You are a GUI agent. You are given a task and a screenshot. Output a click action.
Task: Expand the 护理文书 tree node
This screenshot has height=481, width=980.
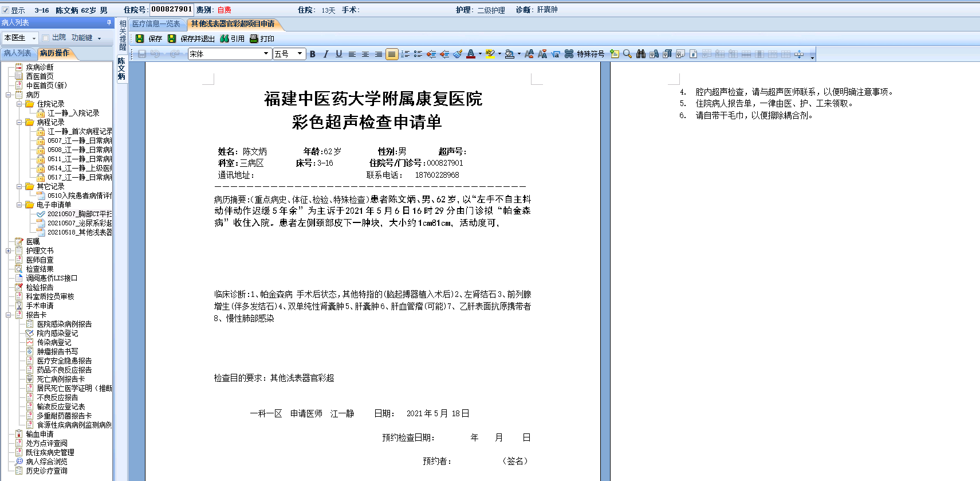pyautogui.click(x=9, y=251)
